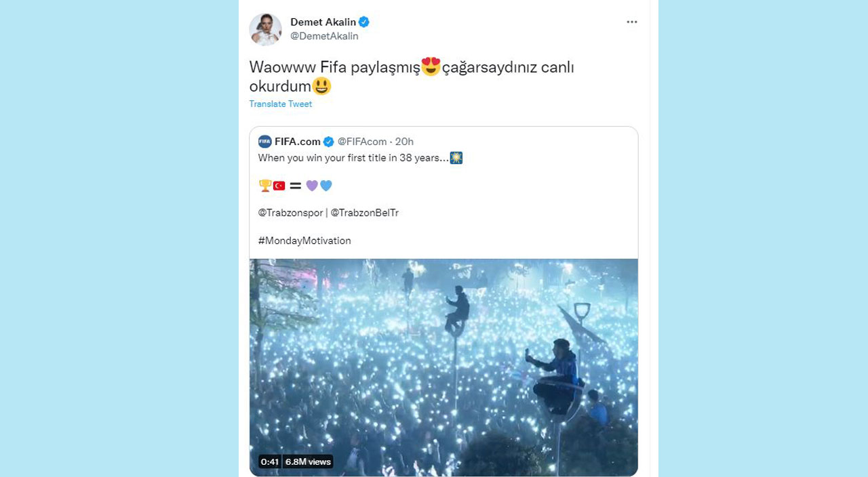Open the Translate Tweet link
This screenshot has width=868, height=477.
click(281, 104)
